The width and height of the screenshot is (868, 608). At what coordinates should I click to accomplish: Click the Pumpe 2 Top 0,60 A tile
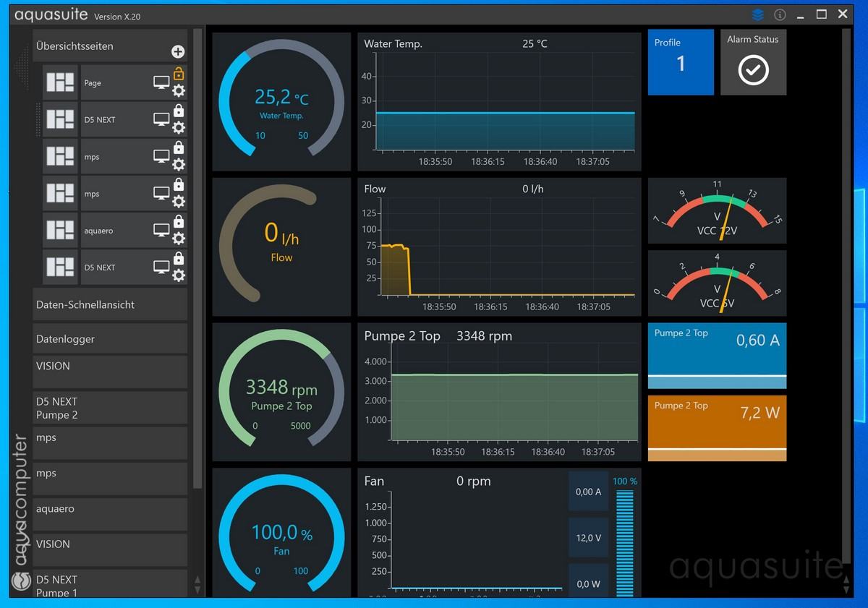tap(717, 356)
